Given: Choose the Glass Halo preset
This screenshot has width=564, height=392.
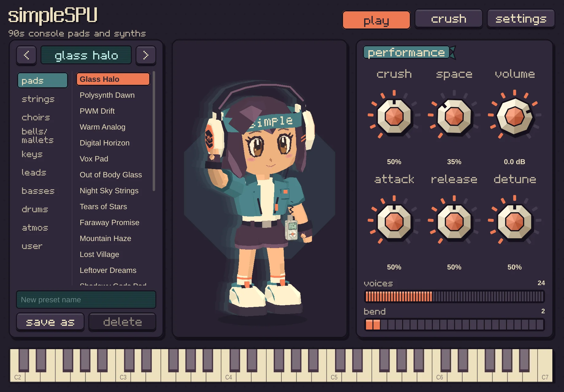Looking at the screenshot, I should (x=113, y=79).
